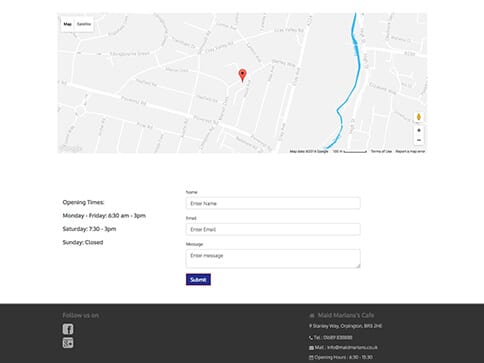Image resolution: width=484 pixels, height=363 pixels.
Task: Focus the Enter Email field
Action: coord(273,229)
